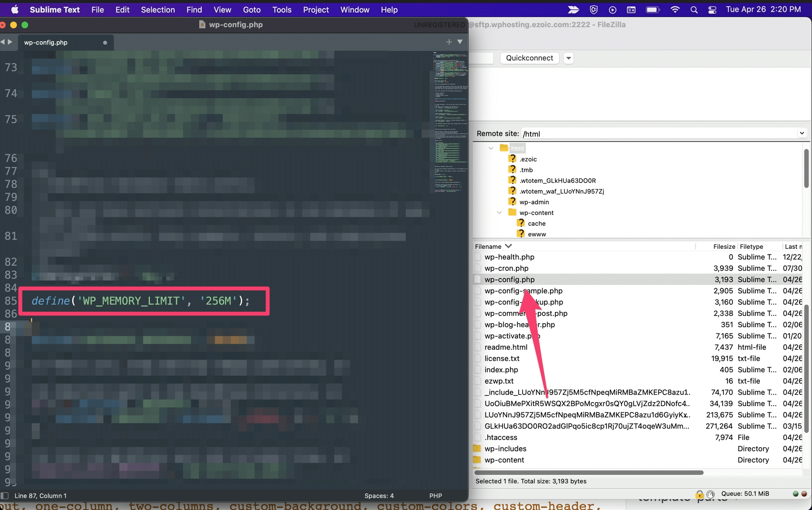The width and height of the screenshot is (812, 510).
Task: Open the tab list dropdown arrow
Action: pos(460,42)
